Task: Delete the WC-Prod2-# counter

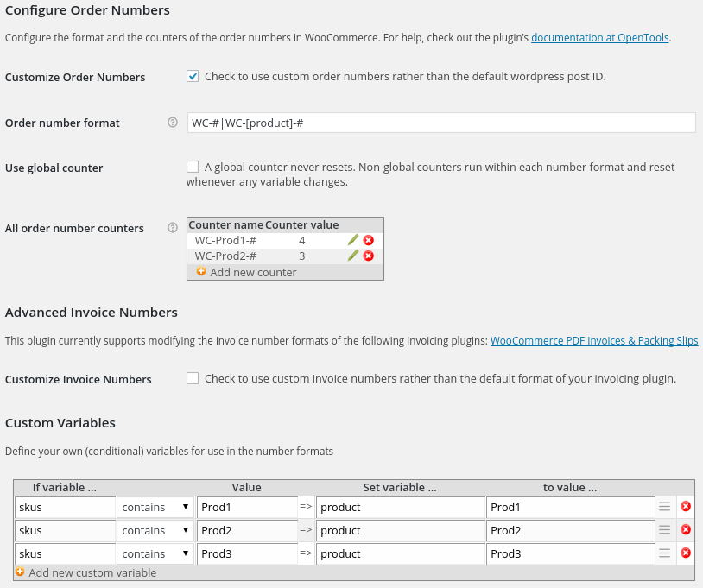Action: coord(369,256)
